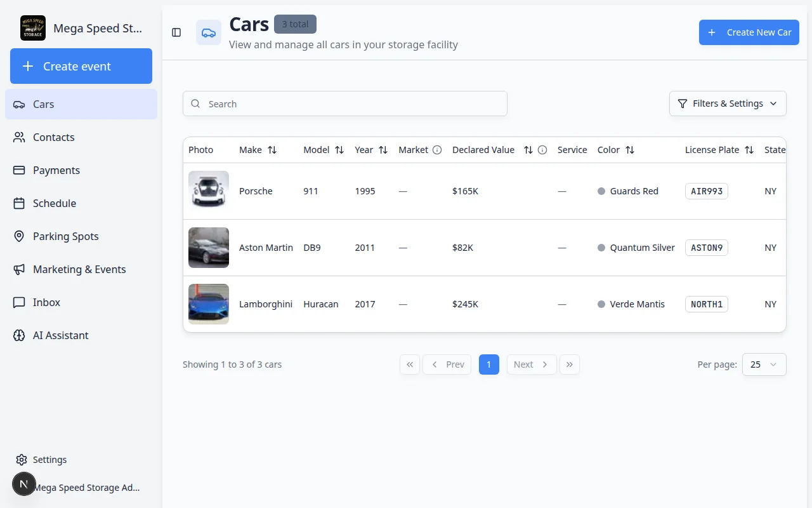
Task: Sort by Declared Value arrows
Action: (x=528, y=150)
